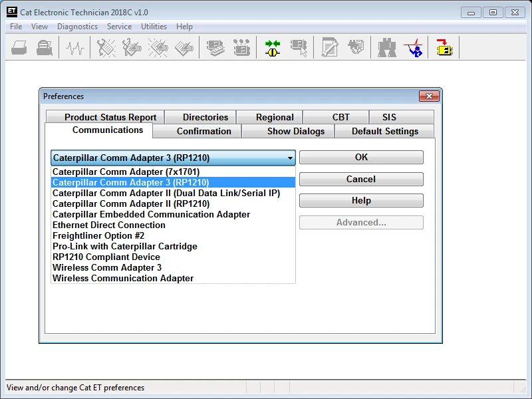This screenshot has height=399, width=532.
Task: Click the hand holding document toolbar icon
Action: point(356,47)
